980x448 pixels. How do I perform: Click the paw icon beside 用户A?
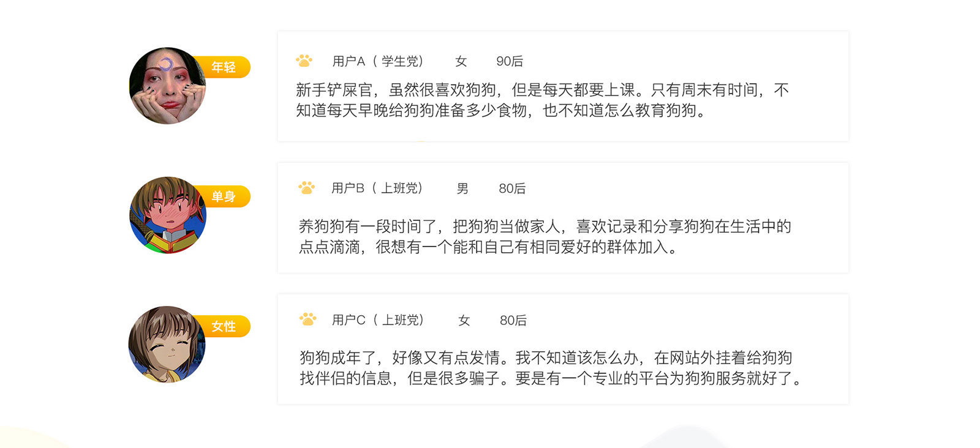[x=304, y=61]
